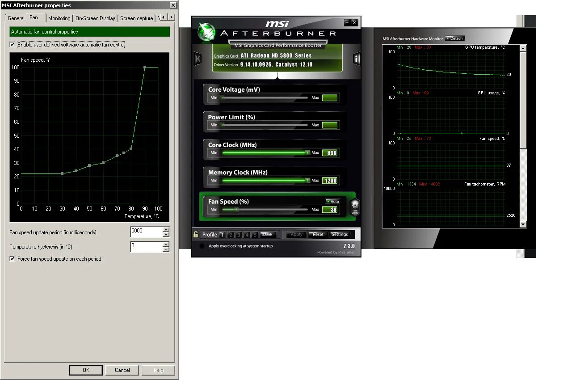The image size is (588, 380).
Task: Click the Fan tachometer RPM graph
Action: 451,206
